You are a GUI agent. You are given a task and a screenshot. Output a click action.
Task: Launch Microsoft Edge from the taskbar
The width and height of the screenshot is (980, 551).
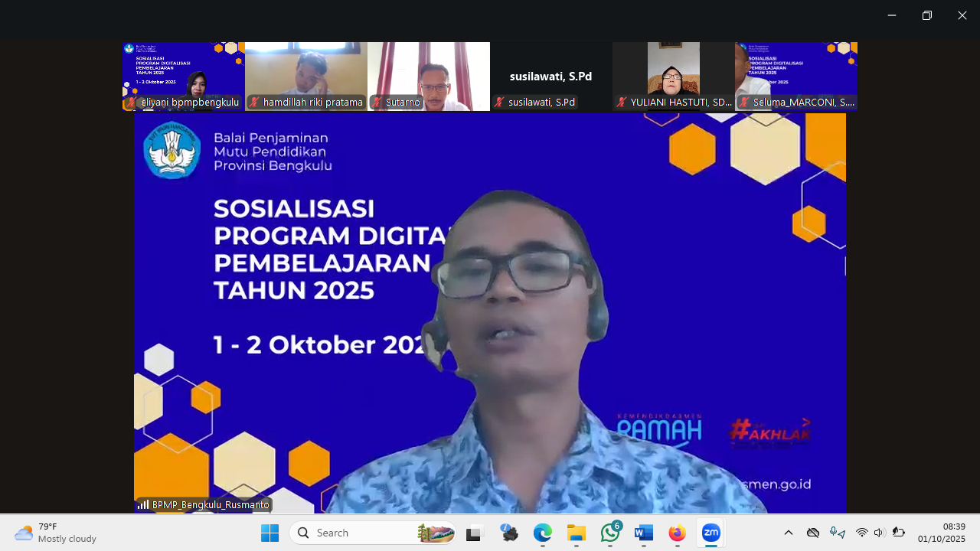tap(542, 533)
